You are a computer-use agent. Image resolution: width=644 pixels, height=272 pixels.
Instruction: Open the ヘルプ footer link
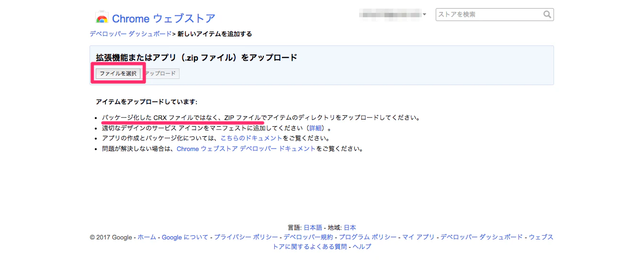pyautogui.click(x=362, y=247)
